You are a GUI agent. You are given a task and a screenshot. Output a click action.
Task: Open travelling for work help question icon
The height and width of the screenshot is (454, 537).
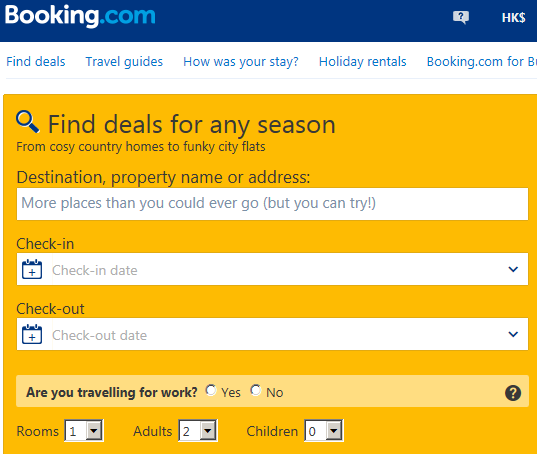513,393
